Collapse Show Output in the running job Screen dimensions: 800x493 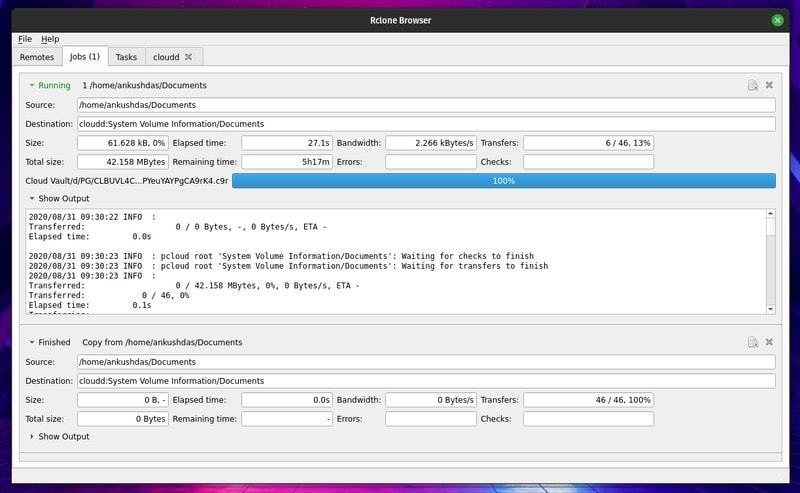(32, 199)
